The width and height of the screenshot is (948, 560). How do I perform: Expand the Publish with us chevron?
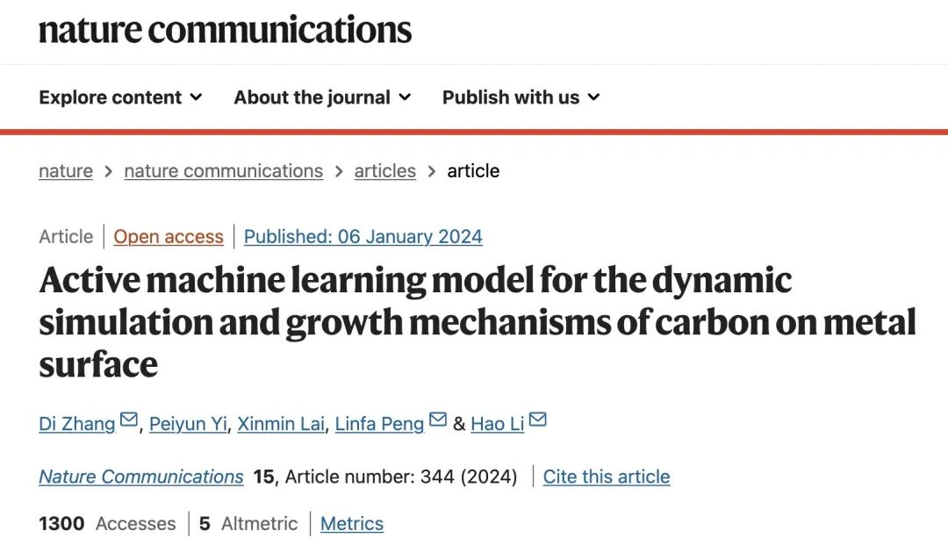pyautogui.click(x=594, y=97)
